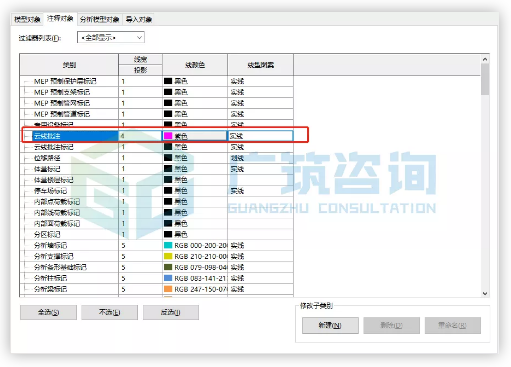
Task: Click the 划线 line pattern cell of 位移路径
Action: tap(260, 158)
